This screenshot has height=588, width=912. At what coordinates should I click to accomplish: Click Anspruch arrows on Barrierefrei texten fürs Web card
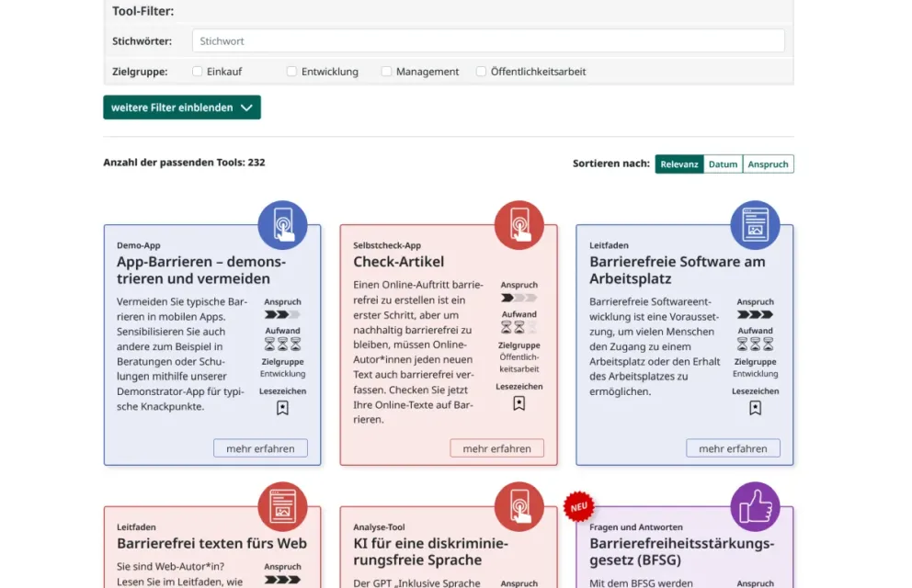click(x=282, y=580)
